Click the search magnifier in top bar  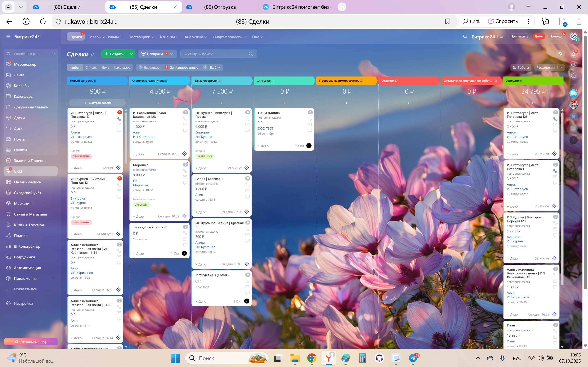(x=465, y=37)
